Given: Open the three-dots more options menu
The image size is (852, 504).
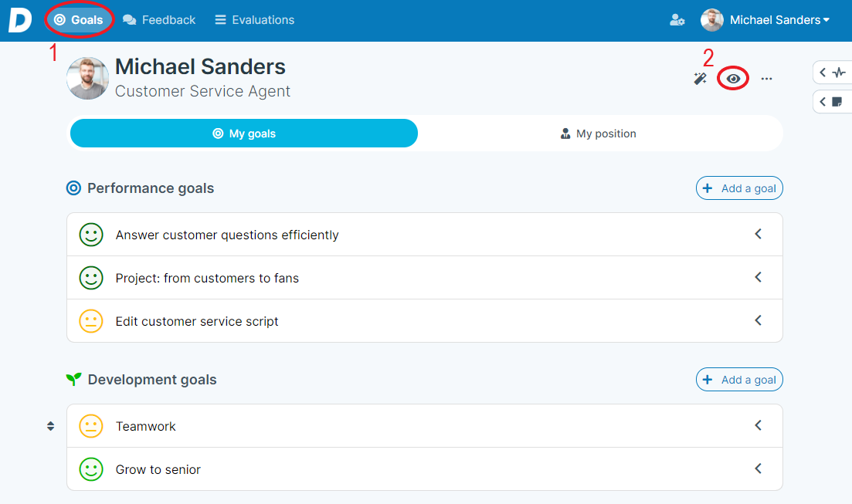Looking at the screenshot, I should pos(766,79).
